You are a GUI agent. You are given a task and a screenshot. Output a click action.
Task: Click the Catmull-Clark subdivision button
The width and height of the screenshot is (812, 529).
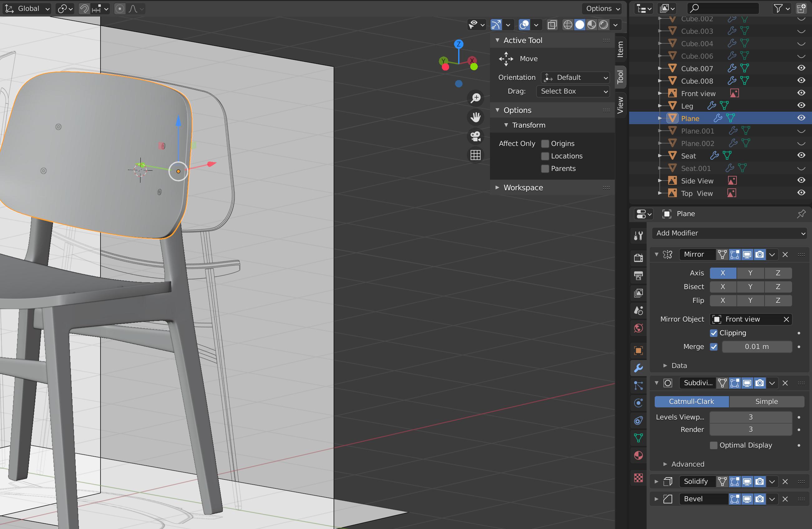691,401
